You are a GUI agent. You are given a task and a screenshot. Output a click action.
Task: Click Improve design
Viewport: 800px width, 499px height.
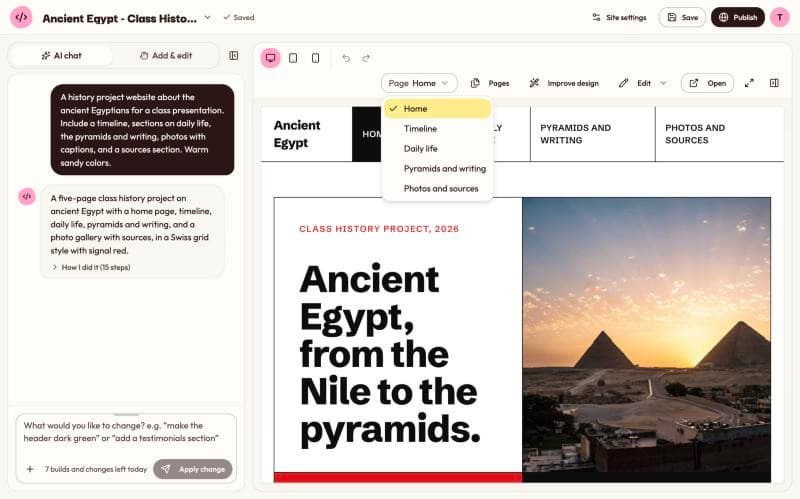564,83
